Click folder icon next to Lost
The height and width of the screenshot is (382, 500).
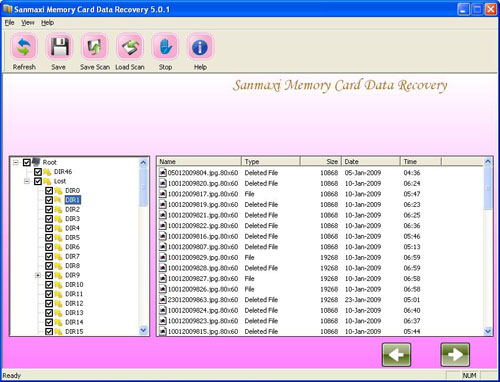click(x=47, y=181)
